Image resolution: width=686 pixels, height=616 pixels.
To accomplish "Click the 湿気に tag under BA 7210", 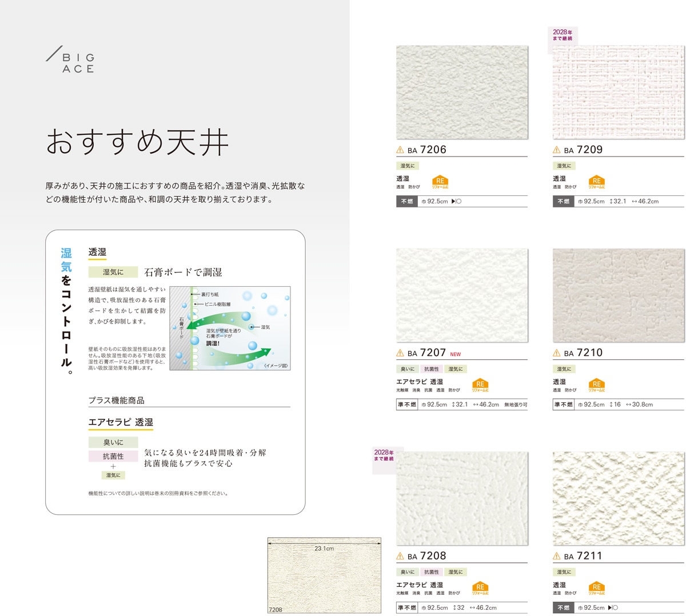I will pos(564,369).
